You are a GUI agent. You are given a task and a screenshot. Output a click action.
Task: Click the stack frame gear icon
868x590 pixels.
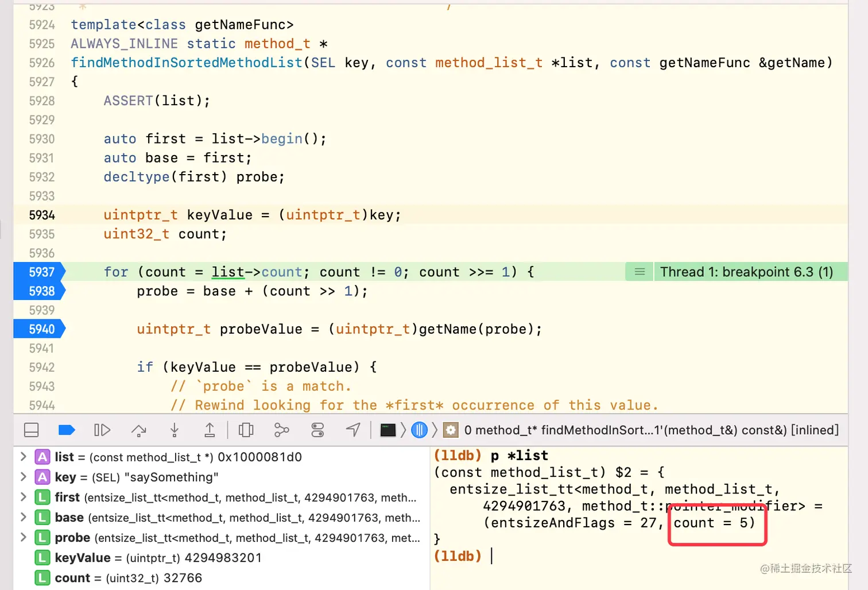(451, 430)
